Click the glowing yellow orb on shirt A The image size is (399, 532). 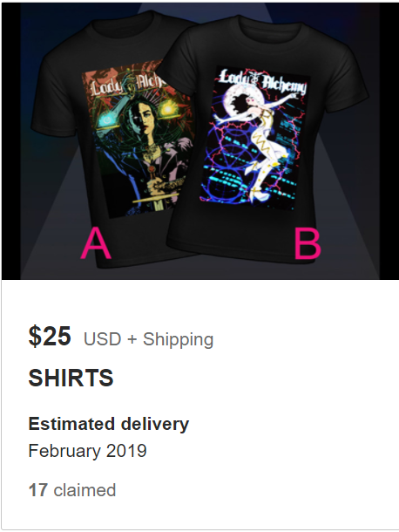pos(167,109)
